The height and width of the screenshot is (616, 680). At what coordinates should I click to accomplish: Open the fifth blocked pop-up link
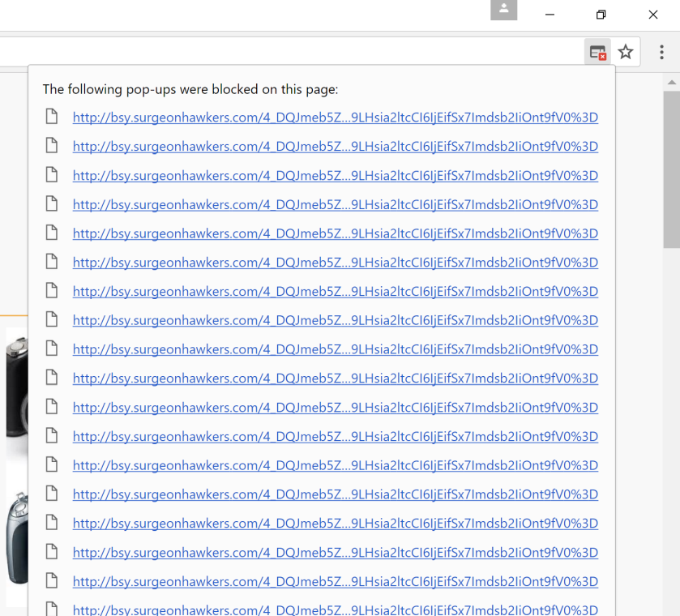tap(335, 233)
